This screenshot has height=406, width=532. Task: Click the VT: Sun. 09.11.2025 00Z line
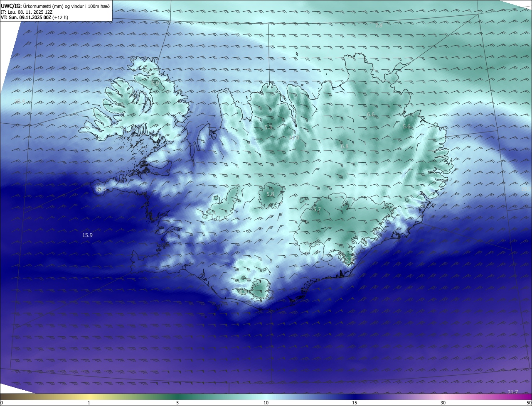(34, 17)
